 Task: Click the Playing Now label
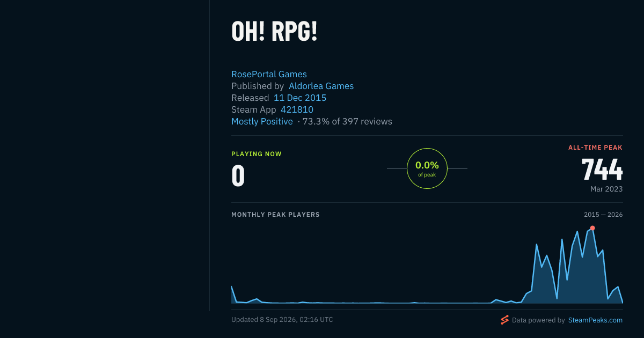257,154
